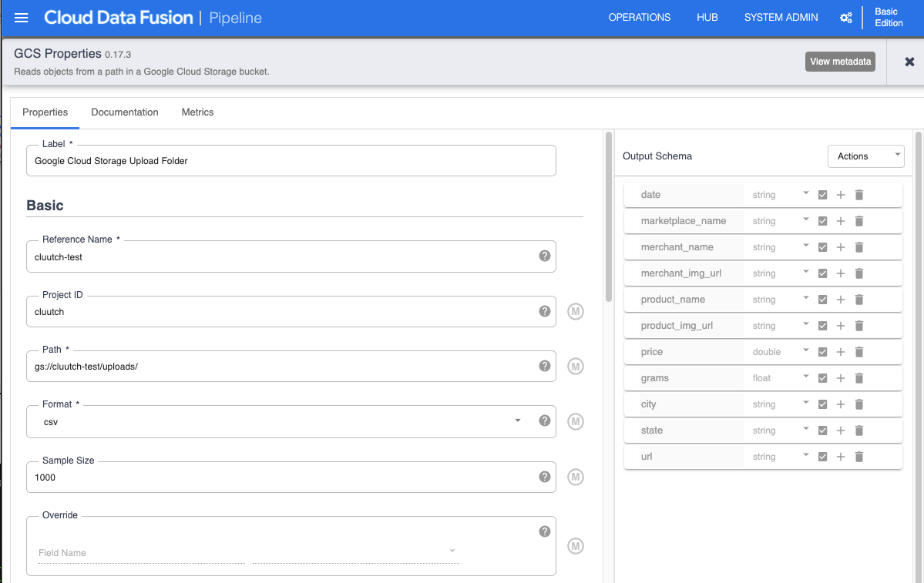
Task: Add a field after city row
Action: click(840, 404)
